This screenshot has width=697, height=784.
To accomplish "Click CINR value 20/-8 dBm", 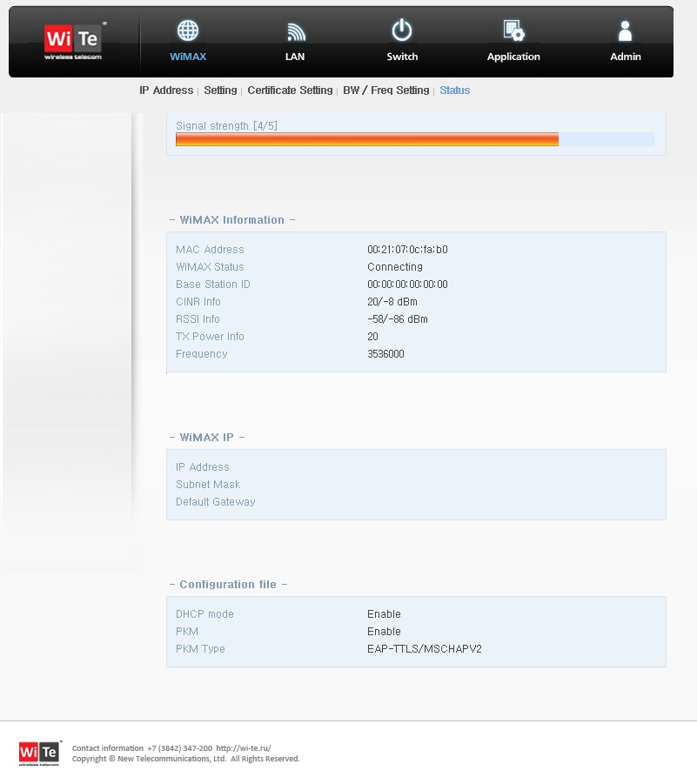I will click(x=392, y=302).
